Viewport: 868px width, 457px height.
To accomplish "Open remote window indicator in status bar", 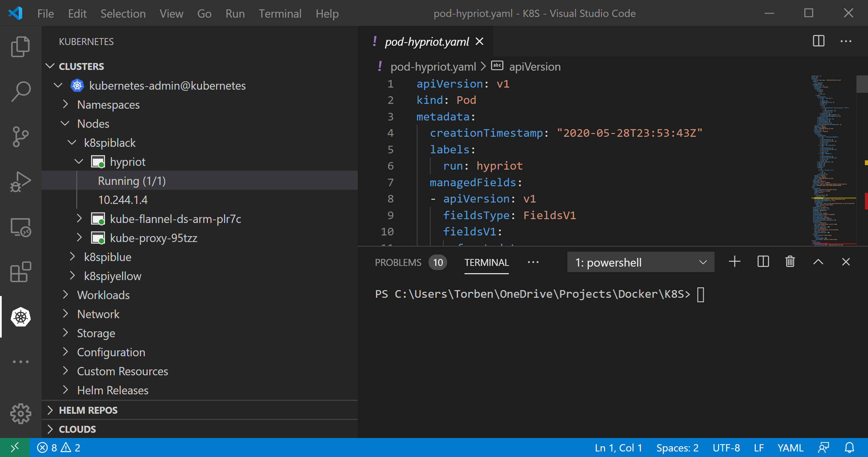I will coord(15,448).
